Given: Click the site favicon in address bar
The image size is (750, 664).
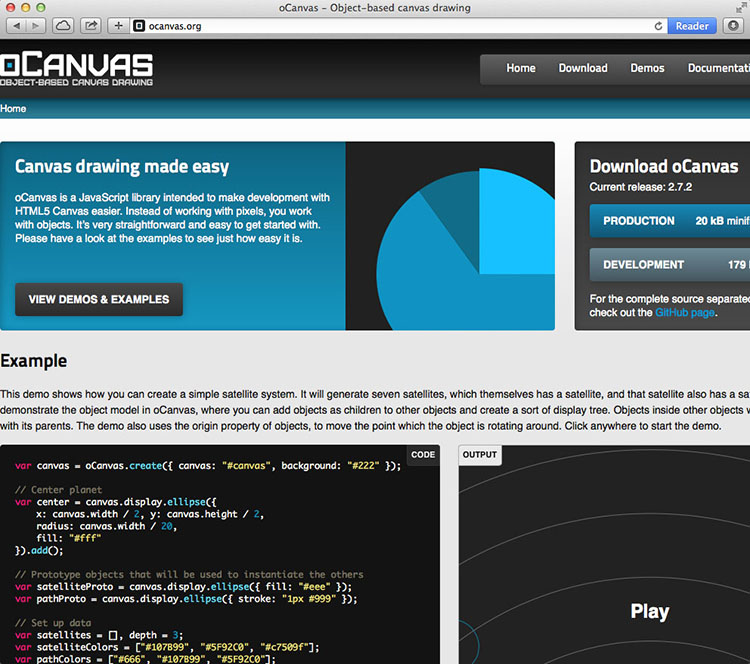Looking at the screenshot, I should point(139,26).
